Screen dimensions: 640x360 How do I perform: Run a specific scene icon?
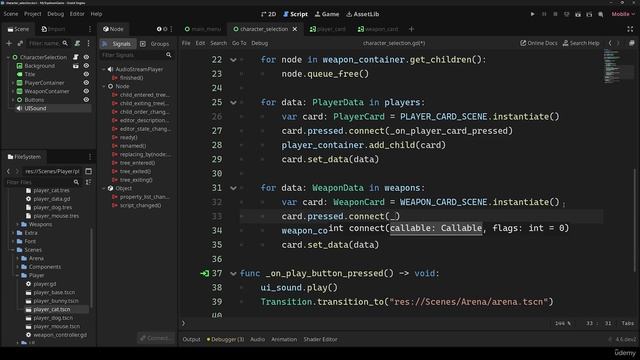point(589,14)
